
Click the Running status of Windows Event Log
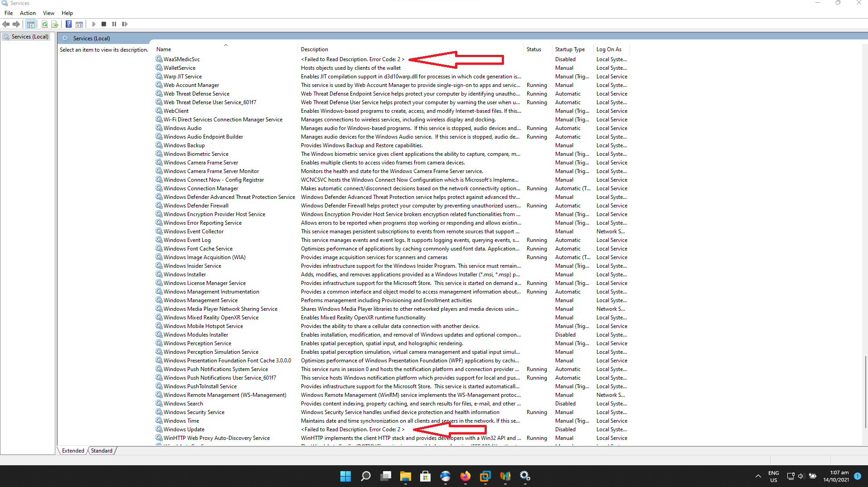(537, 240)
